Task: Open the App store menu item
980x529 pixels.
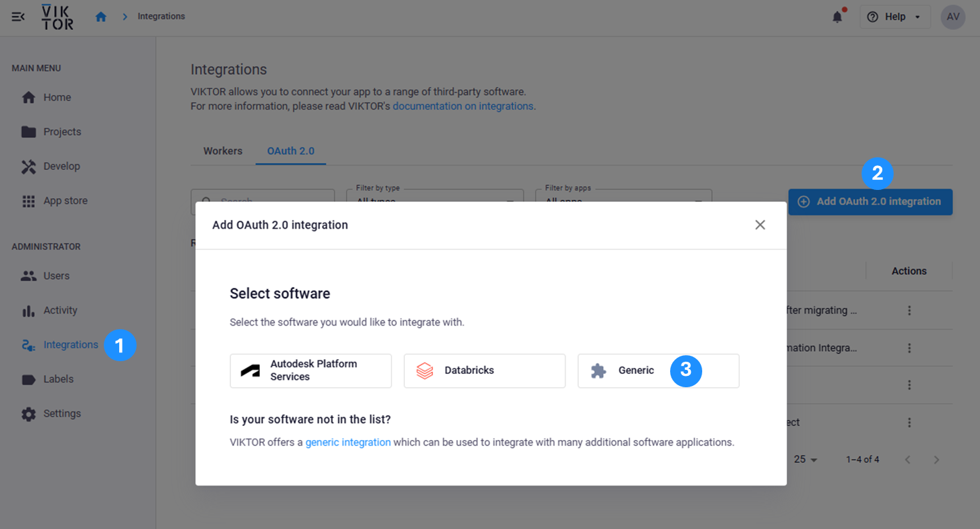Action: click(65, 201)
